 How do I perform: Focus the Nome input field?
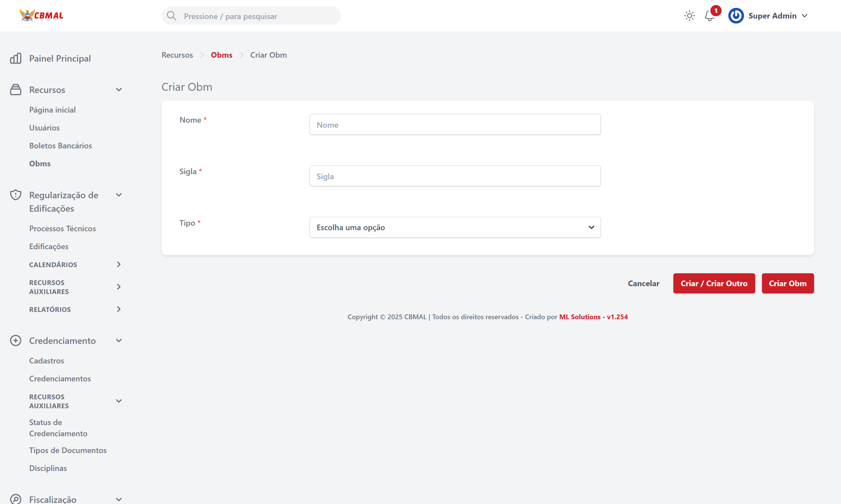pyautogui.click(x=455, y=125)
